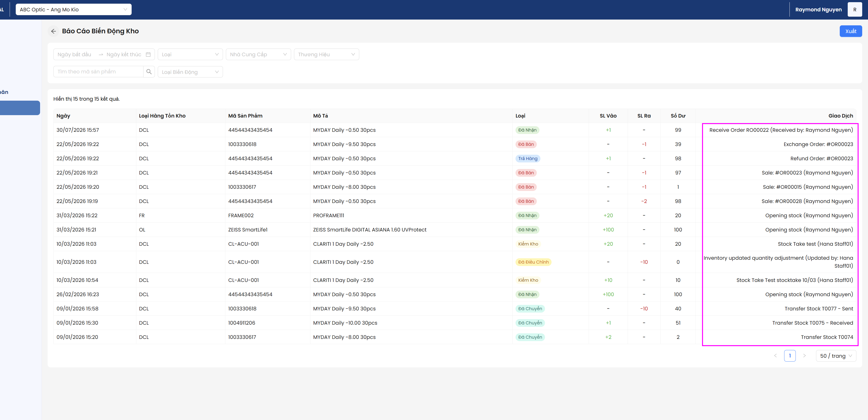Expand Loại Biến Động dropdown

point(190,72)
